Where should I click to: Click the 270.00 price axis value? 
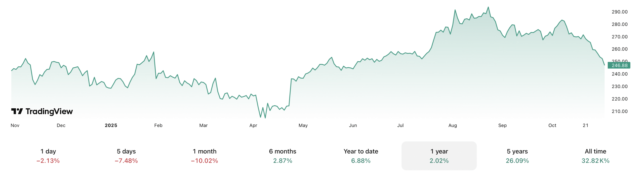(620, 37)
